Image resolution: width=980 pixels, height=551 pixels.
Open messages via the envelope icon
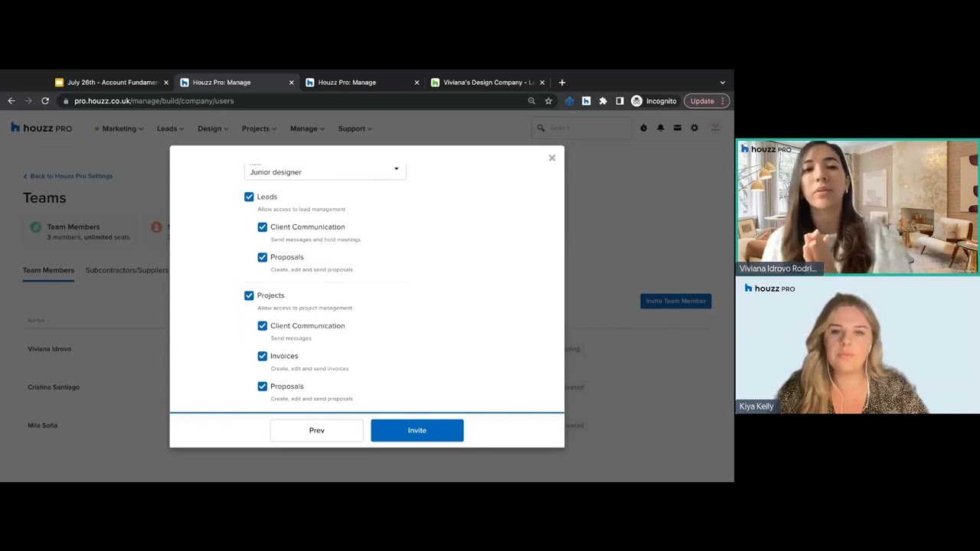[x=677, y=129]
